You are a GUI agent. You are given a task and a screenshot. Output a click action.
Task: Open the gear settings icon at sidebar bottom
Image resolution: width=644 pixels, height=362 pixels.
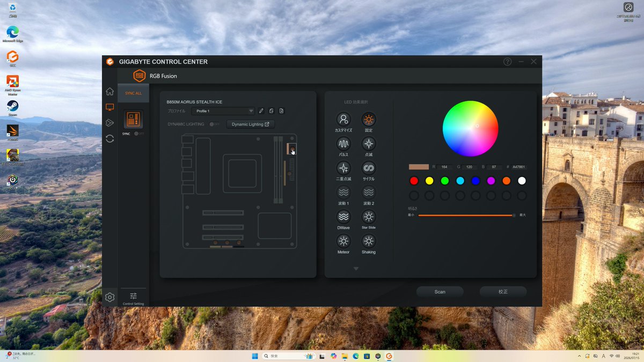109,297
